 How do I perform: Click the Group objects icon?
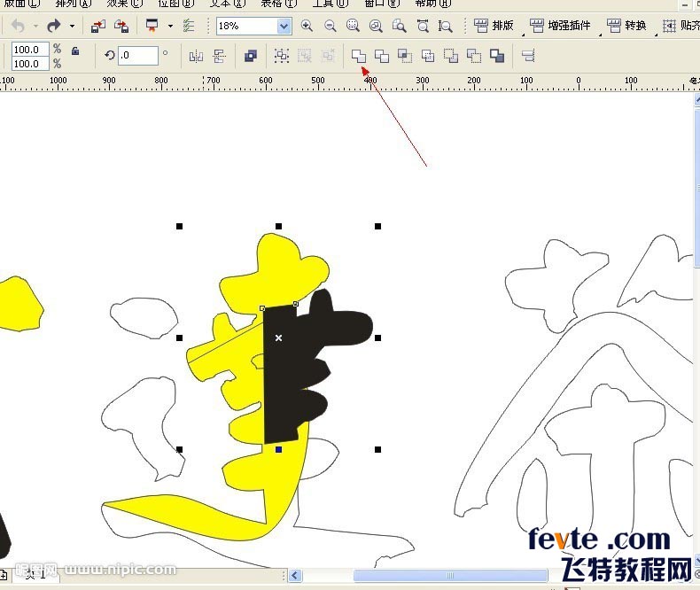click(x=281, y=56)
